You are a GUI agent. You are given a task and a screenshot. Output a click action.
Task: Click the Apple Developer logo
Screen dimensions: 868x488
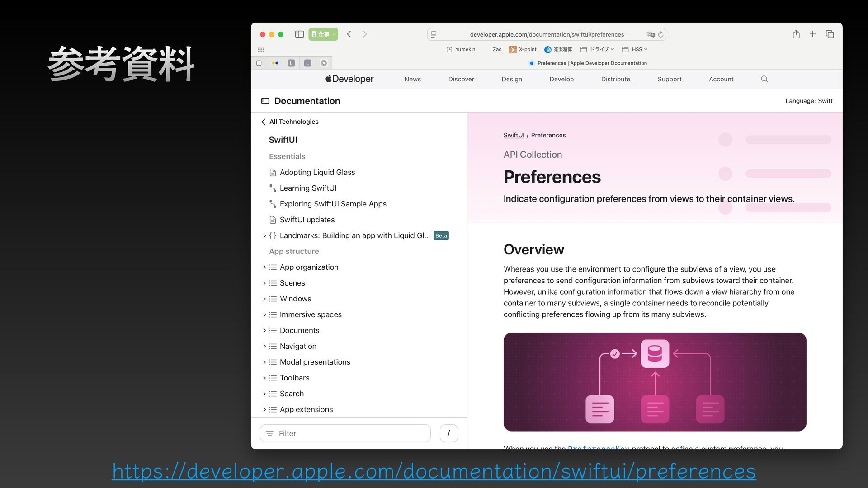349,79
